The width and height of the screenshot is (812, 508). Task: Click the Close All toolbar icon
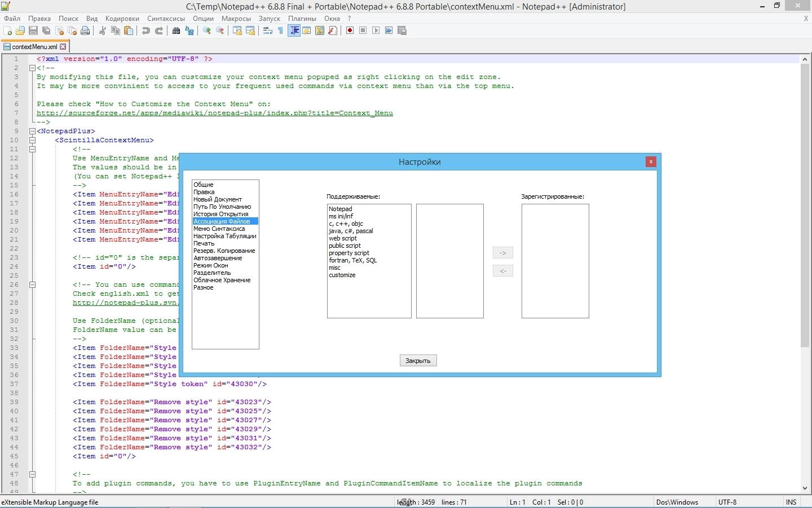(72, 30)
